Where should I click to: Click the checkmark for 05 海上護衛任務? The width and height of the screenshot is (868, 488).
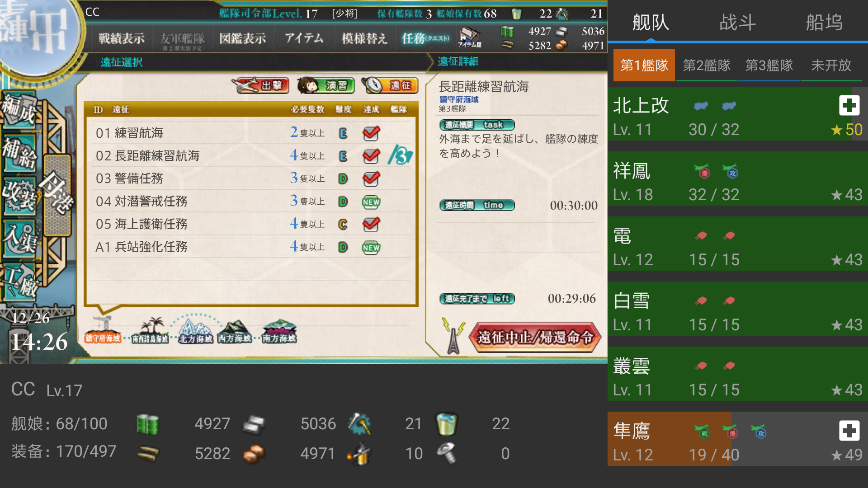pyautogui.click(x=371, y=224)
